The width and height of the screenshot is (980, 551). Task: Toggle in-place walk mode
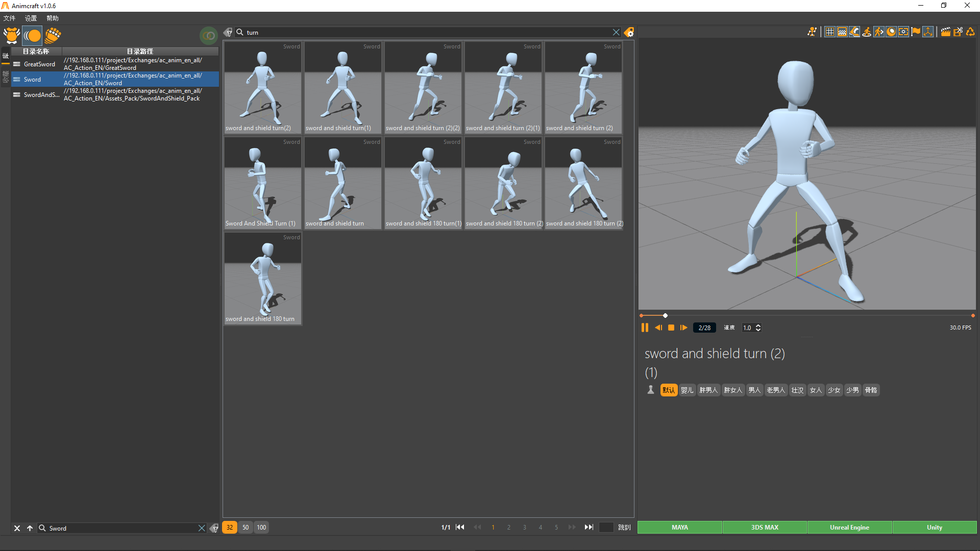(867, 32)
